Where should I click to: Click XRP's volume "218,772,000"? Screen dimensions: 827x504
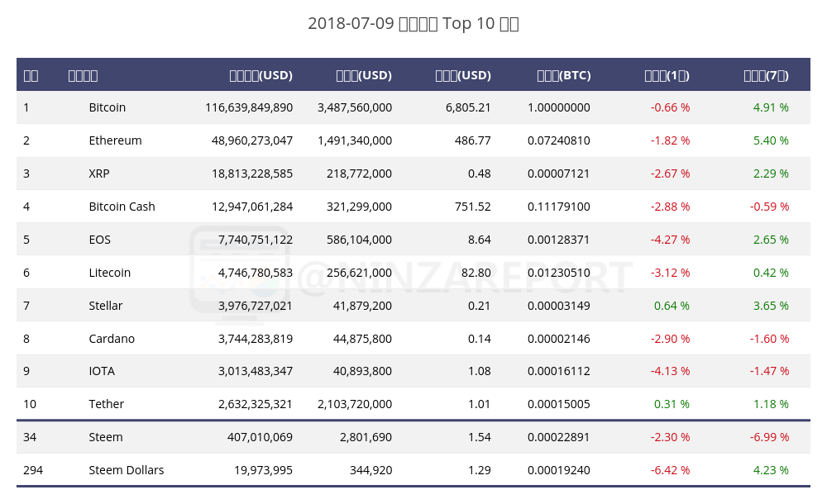(x=359, y=174)
